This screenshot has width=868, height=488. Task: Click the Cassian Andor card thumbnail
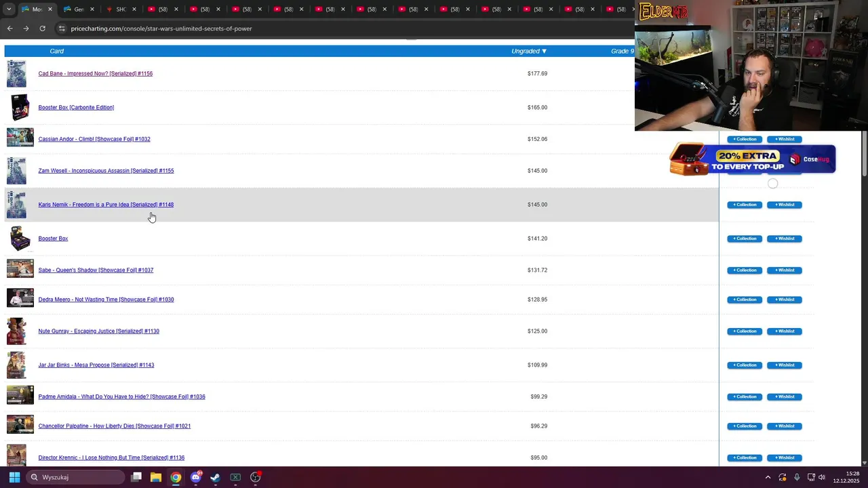point(20,137)
